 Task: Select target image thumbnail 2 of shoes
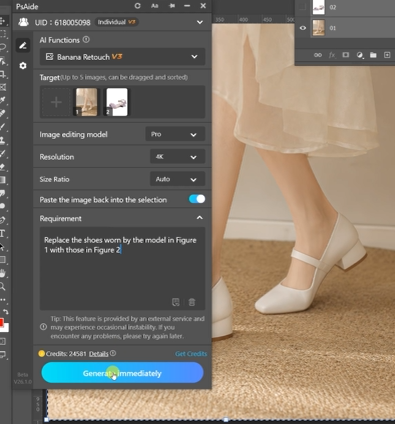point(117,102)
